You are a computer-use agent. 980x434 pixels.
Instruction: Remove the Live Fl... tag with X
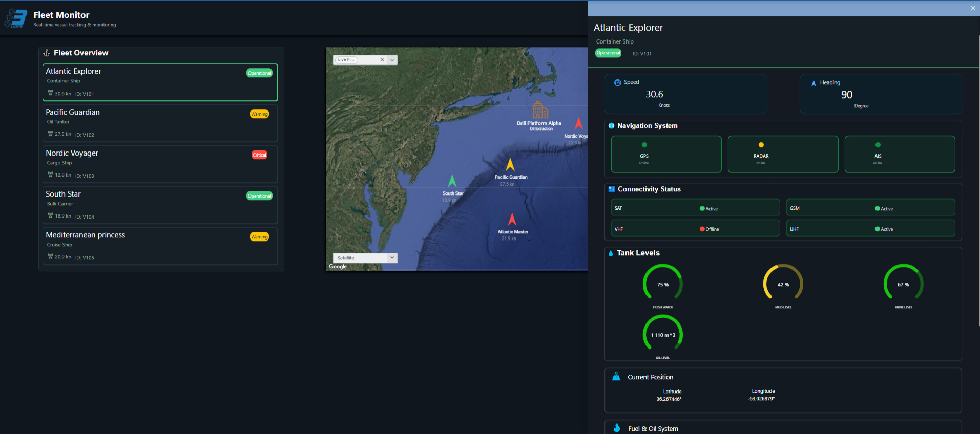pos(382,60)
